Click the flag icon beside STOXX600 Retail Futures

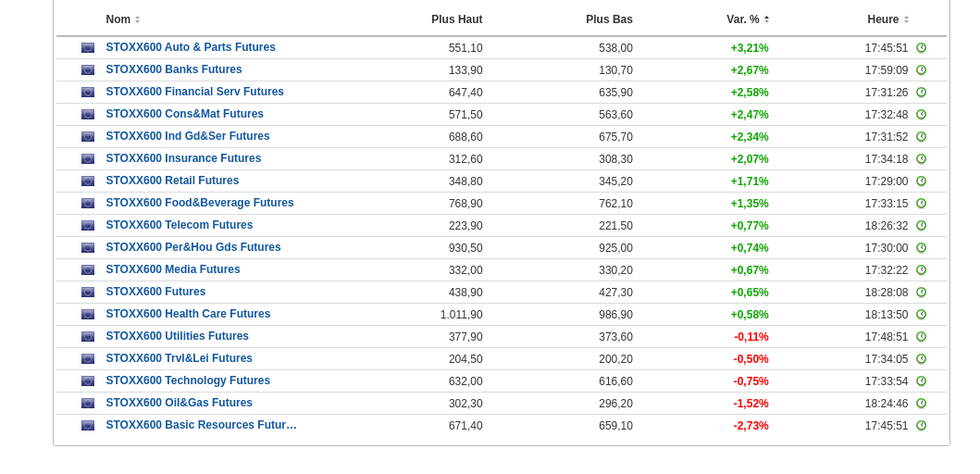click(x=88, y=181)
